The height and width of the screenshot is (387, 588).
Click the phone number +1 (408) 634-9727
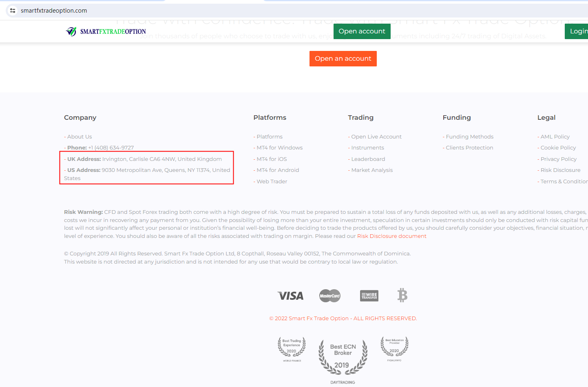[111, 148]
